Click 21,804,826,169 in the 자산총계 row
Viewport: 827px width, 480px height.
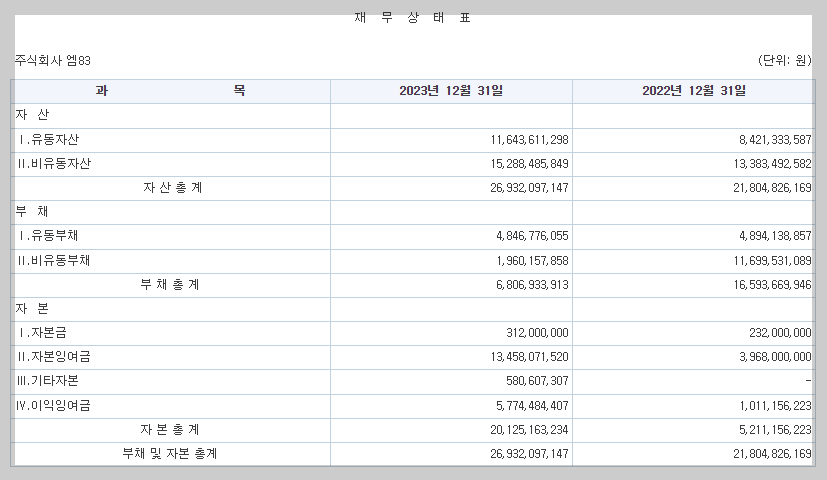[x=773, y=188]
